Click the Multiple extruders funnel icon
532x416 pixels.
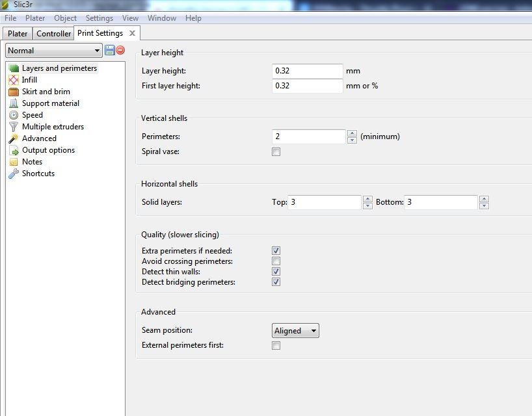coord(14,127)
